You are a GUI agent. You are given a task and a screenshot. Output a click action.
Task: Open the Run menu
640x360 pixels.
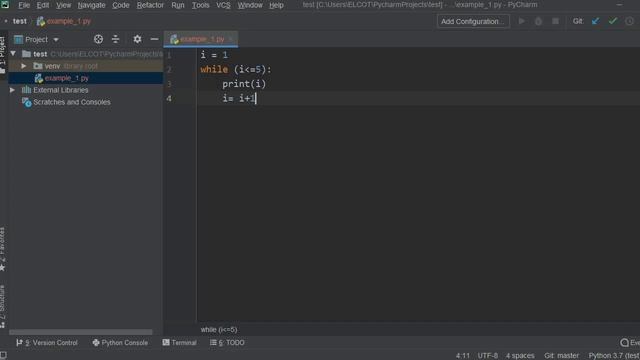pyautogui.click(x=178, y=5)
